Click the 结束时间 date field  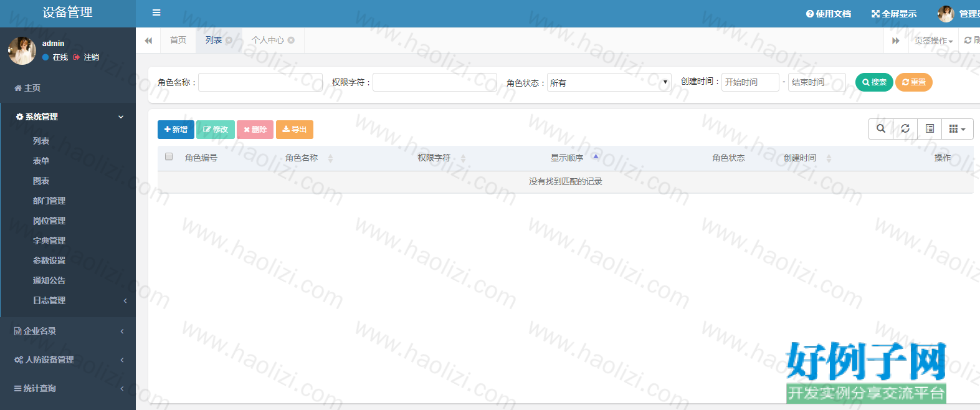coord(817,82)
